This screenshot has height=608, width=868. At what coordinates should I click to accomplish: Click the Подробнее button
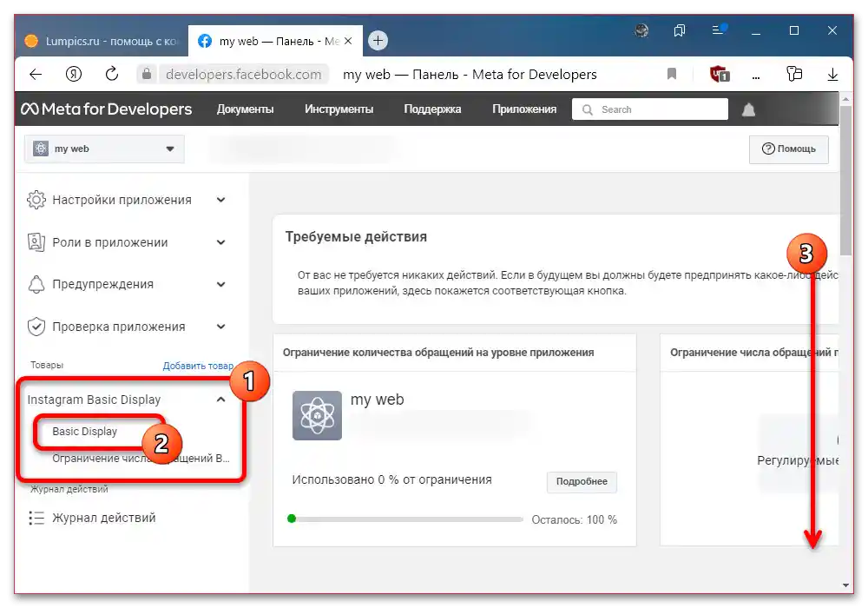[x=582, y=482]
